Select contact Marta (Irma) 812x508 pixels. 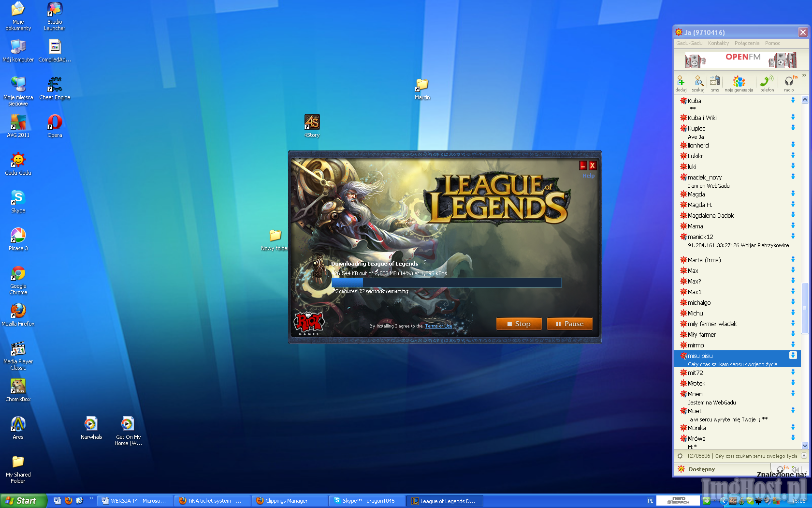[x=738, y=260]
